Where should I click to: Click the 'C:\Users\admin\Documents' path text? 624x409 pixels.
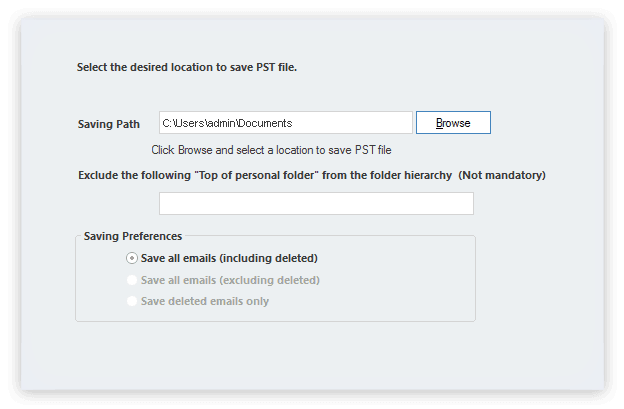(227, 123)
